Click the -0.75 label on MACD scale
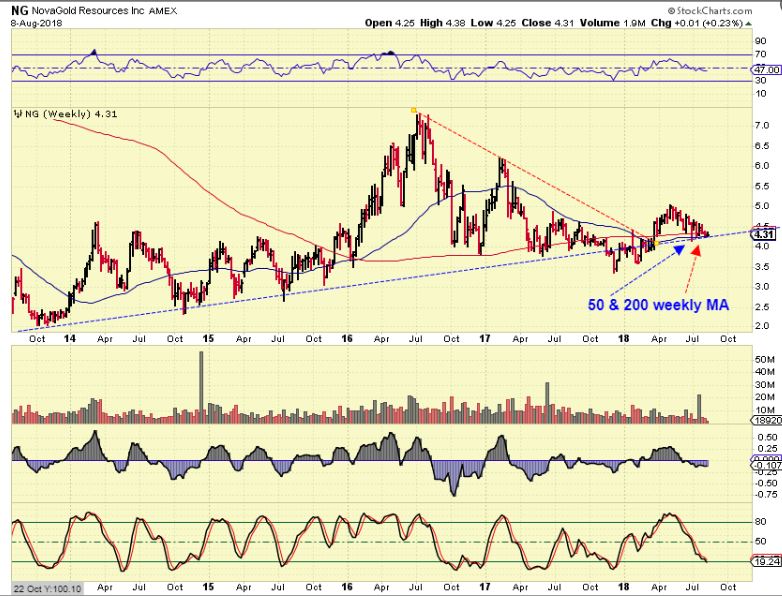This screenshot has height=596, width=782. (x=766, y=495)
